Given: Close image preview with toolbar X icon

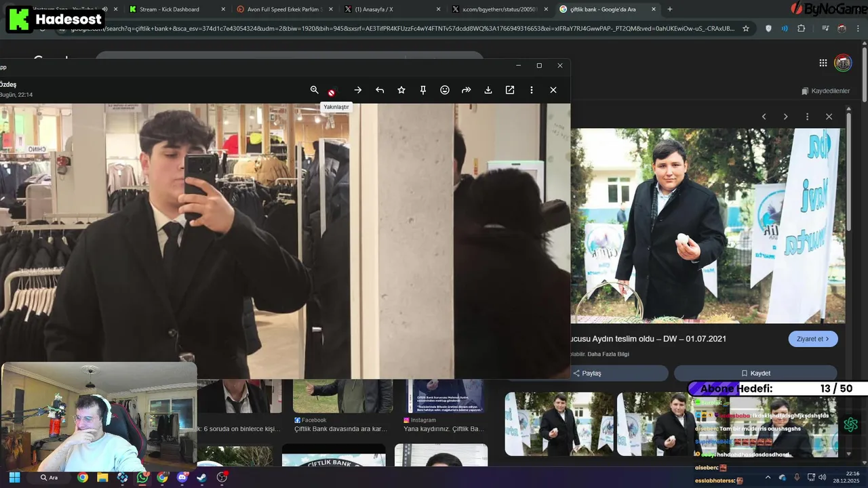Looking at the screenshot, I should pyautogui.click(x=553, y=89).
